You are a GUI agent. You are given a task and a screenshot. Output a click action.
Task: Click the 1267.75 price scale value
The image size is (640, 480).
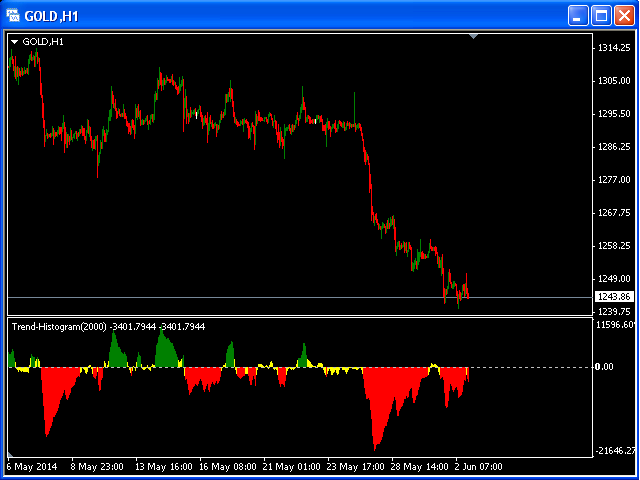click(x=615, y=213)
